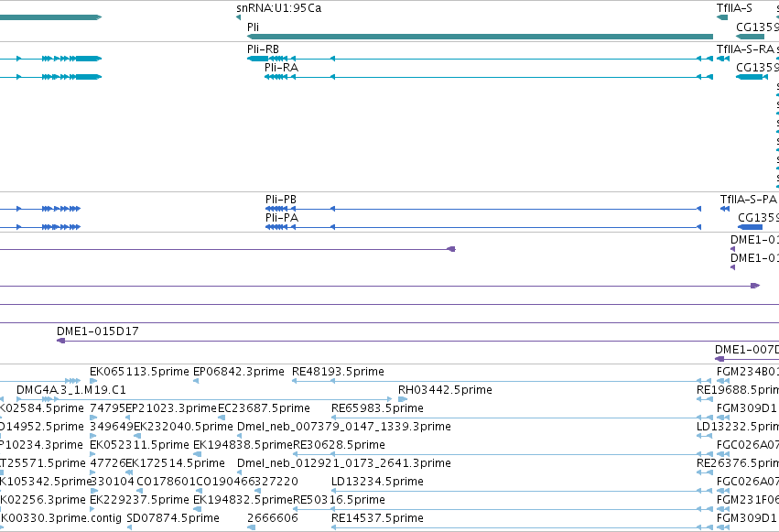Click the K02584.5prime label
779x532 pixels.
tap(42, 408)
